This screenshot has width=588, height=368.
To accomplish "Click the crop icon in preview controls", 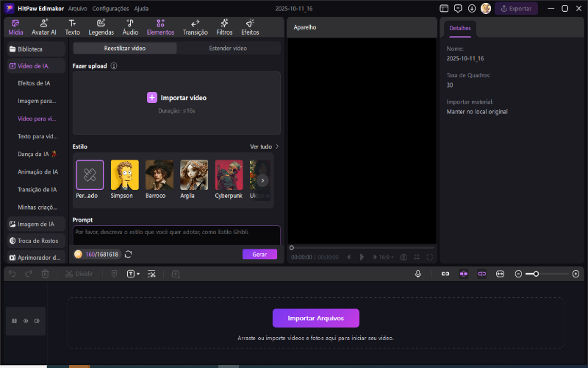I will click(417, 257).
